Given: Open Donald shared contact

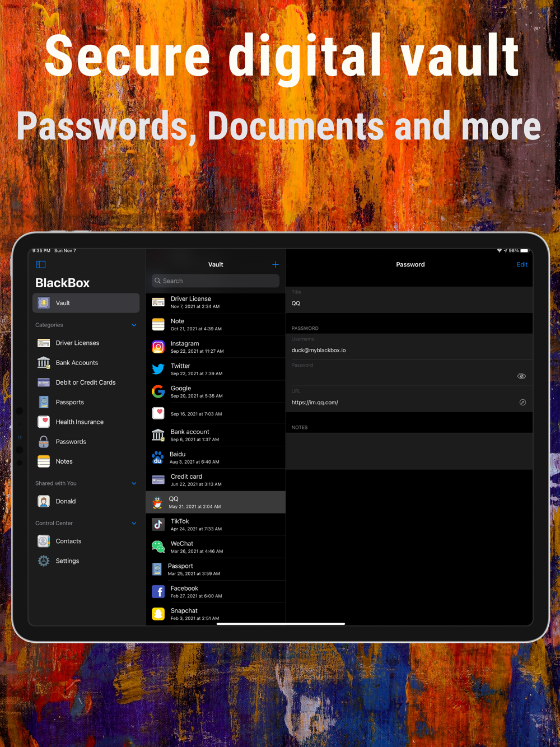Looking at the screenshot, I should point(86,501).
